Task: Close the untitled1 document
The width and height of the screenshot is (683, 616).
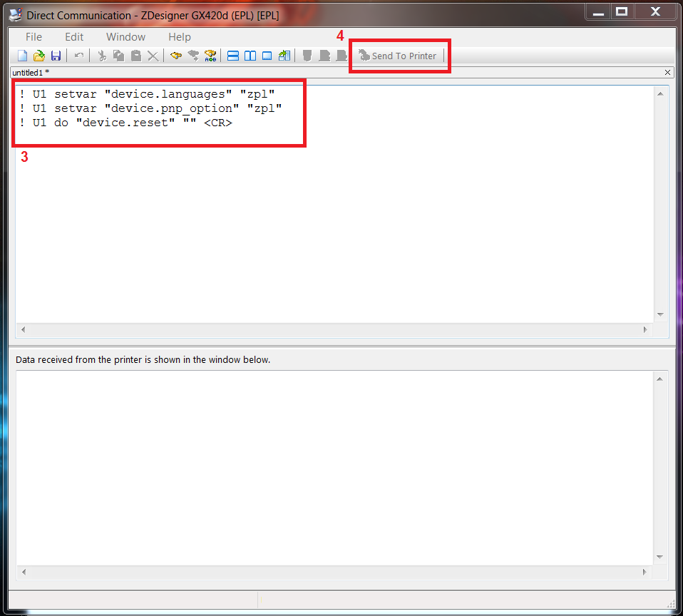Action: click(x=667, y=72)
